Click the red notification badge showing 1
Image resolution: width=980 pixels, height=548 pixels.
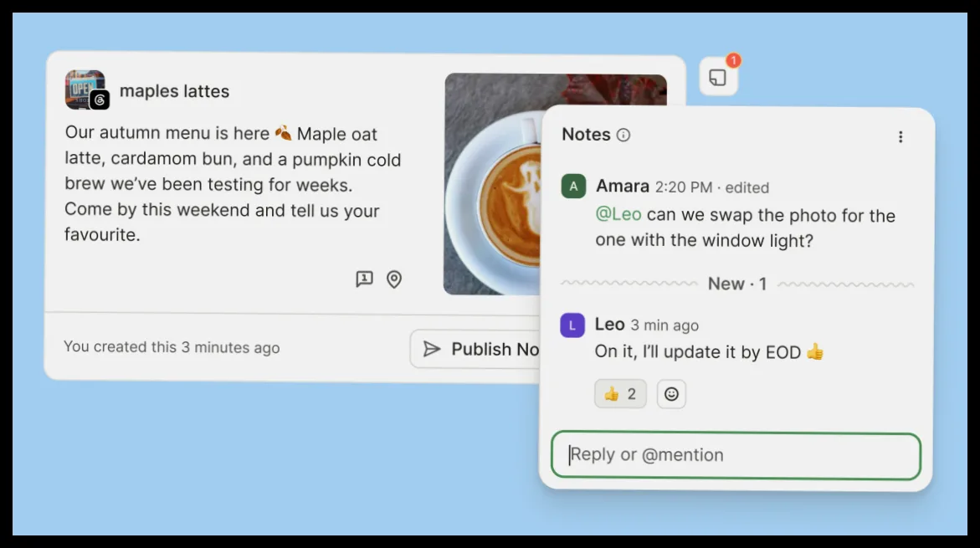(x=733, y=60)
